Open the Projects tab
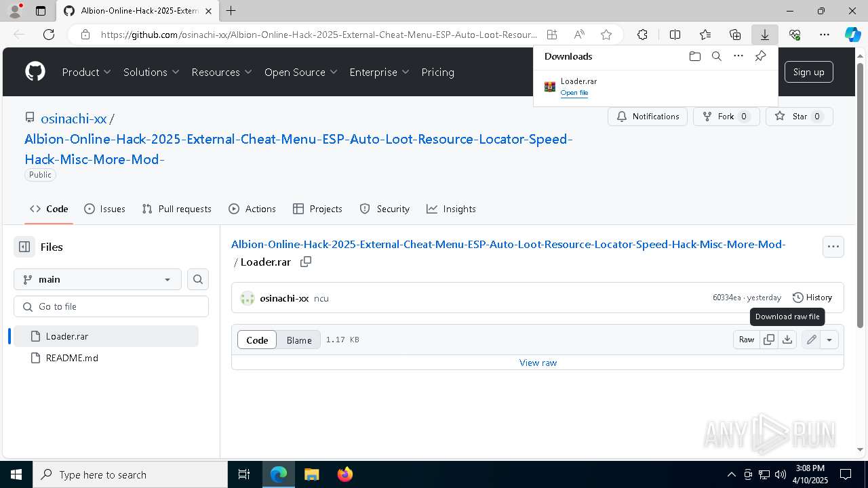 tap(317, 209)
